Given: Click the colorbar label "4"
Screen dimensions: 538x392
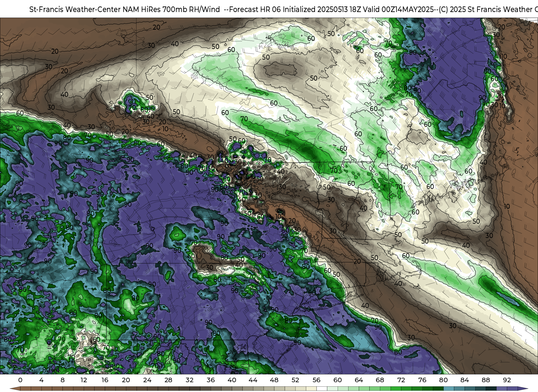Looking at the screenshot, I should [41, 380].
